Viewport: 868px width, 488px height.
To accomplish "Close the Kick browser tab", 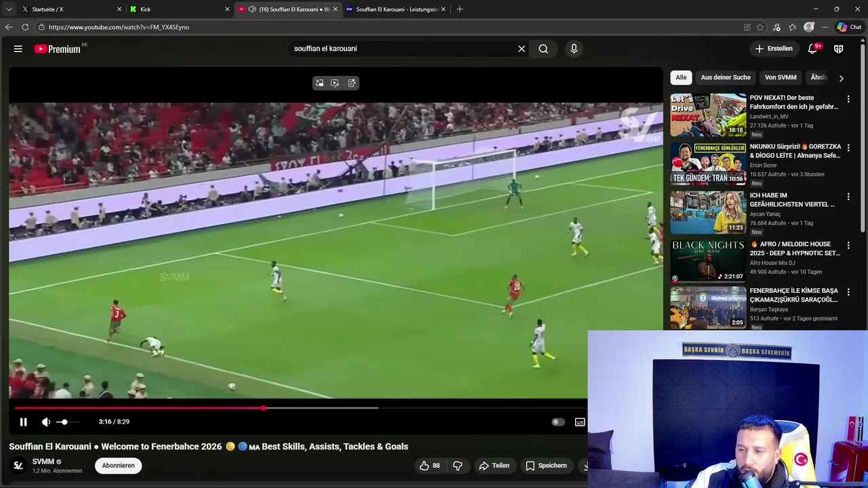I will 227,9.
